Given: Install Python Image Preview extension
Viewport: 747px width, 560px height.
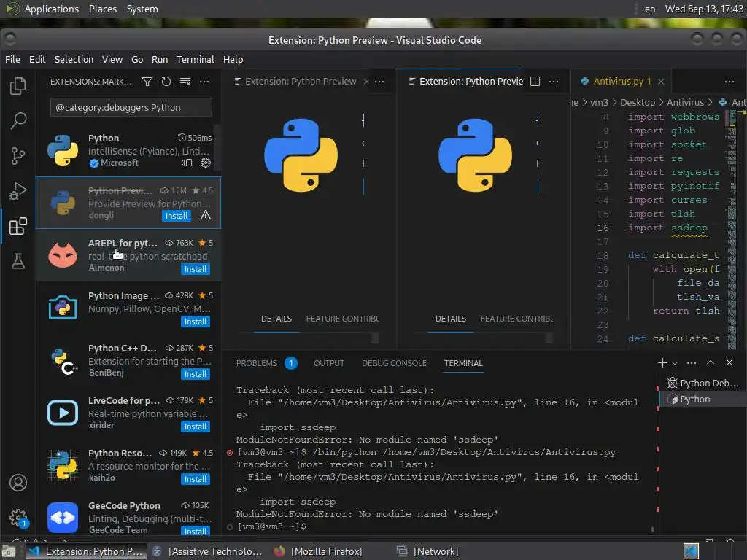Looking at the screenshot, I should pyautogui.click(x=196, y=322).
